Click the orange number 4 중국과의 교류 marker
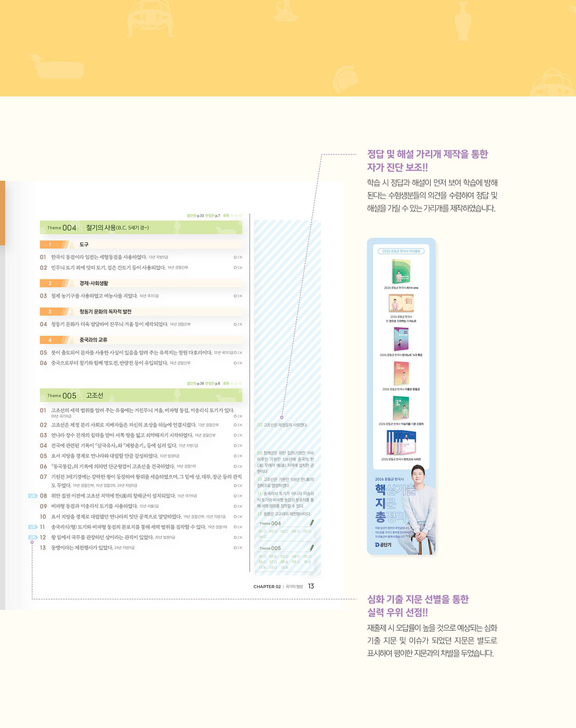 (x=54, y=340)
